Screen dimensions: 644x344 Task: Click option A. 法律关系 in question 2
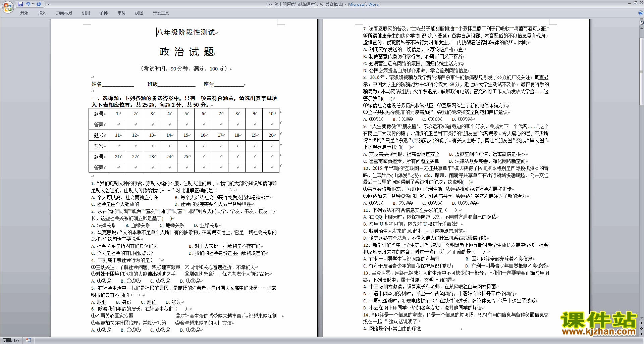pyautogui.click(x=103, y=226)
